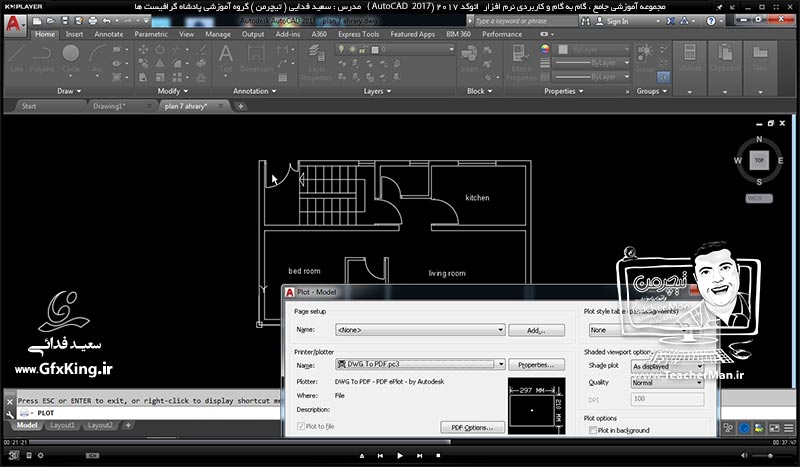Expand the Block panel dropdown
Viewport: 800px width, 467px height.
[480, 91]
